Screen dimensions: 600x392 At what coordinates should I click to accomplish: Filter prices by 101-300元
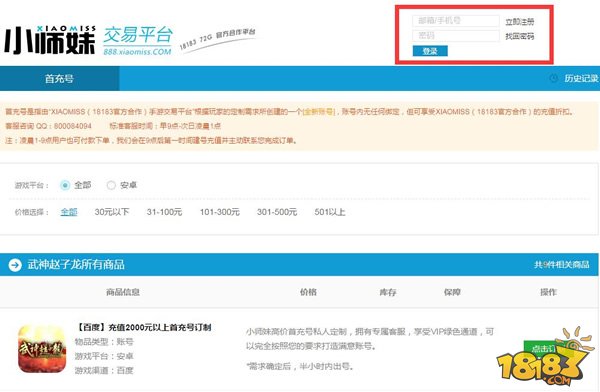[220, 212]
